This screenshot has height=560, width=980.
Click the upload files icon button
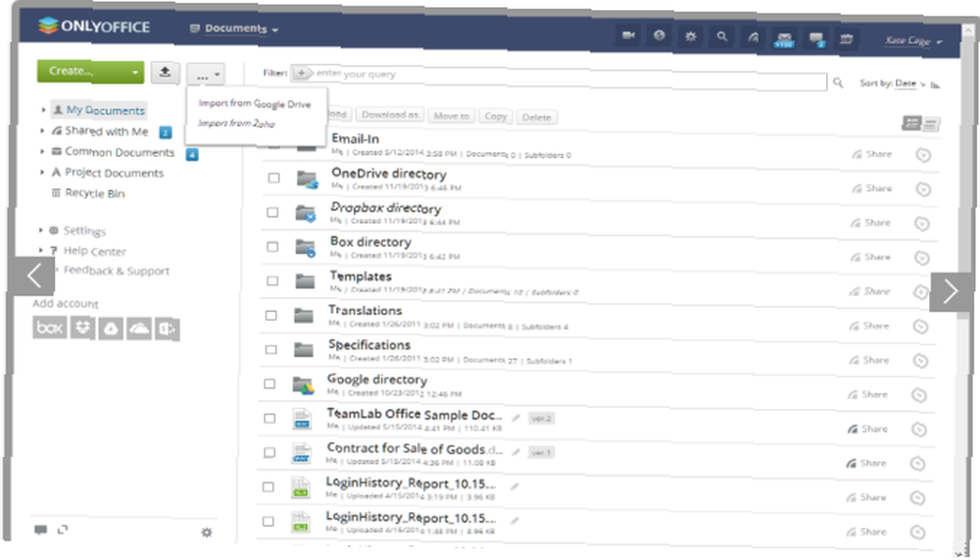[165, 73]
